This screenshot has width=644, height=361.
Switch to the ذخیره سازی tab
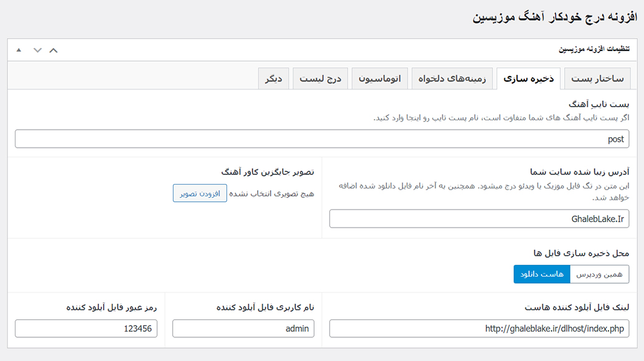[x=529, y=79]
